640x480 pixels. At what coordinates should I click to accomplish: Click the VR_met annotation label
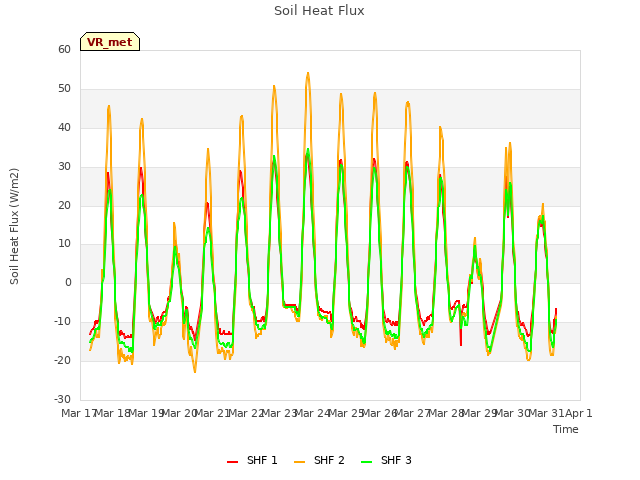tap(110, 42)
